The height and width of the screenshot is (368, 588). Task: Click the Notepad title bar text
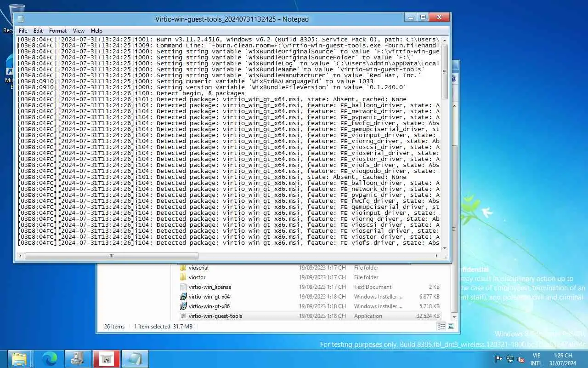coord(232,19)
